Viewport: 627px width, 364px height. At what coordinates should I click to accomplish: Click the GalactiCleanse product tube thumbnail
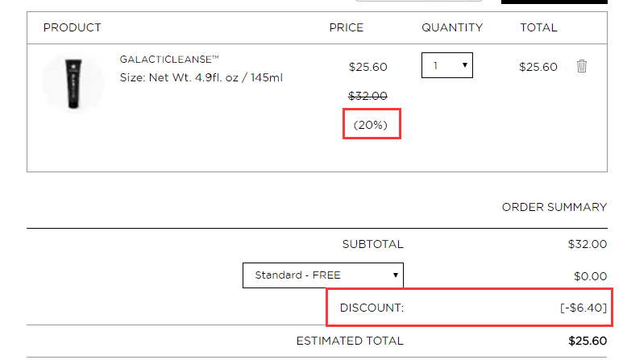73,83
